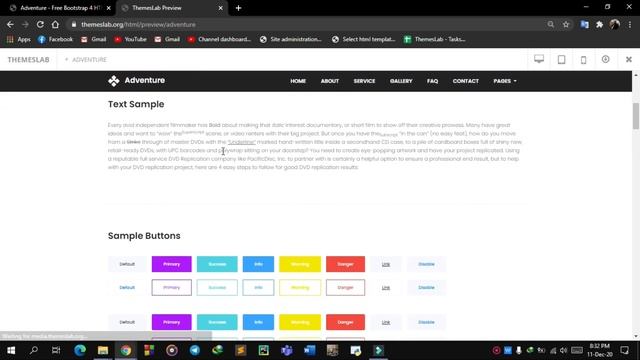The width and height of the screenshot is (640, 360).
Task: Go to ABOUT in Adventure navbar
Action: point(330,81)
